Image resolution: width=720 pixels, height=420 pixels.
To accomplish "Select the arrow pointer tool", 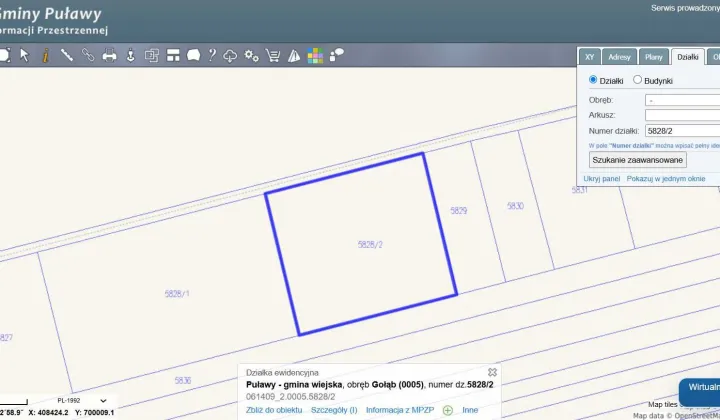I will (24, 55).
